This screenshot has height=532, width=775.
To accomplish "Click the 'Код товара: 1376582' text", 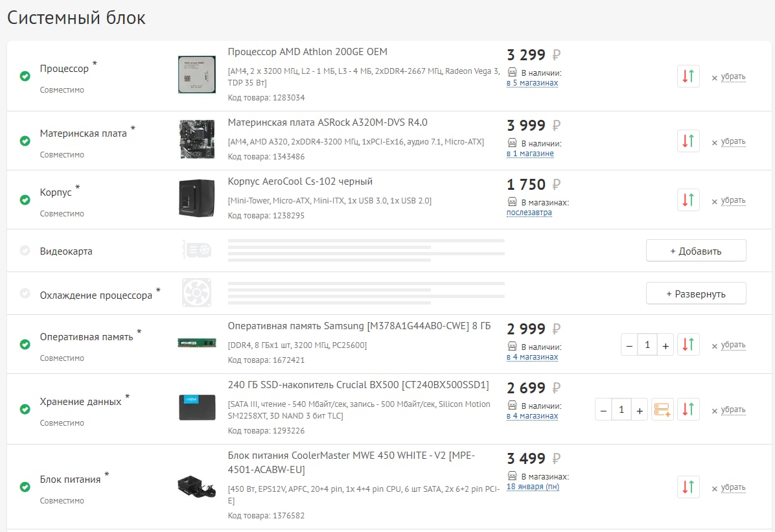I will pos(266,516).
